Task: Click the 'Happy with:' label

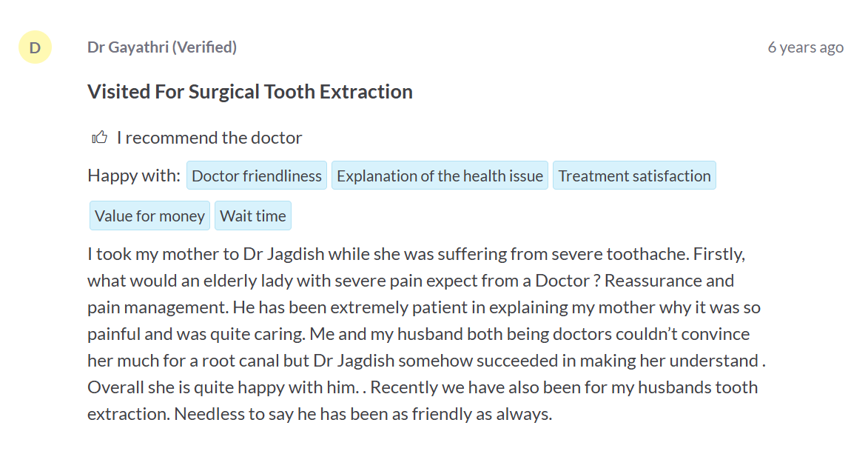Action: point(134,176)
